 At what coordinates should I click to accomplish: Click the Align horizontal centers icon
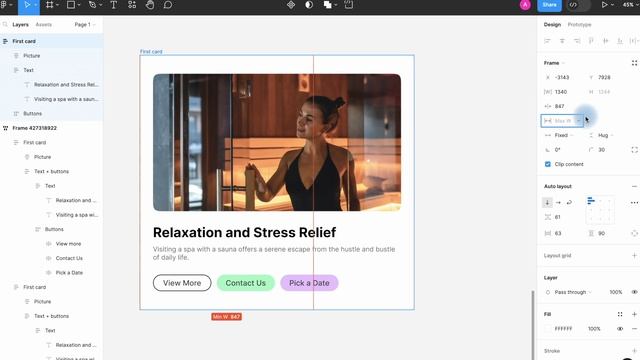click(562, 41)
